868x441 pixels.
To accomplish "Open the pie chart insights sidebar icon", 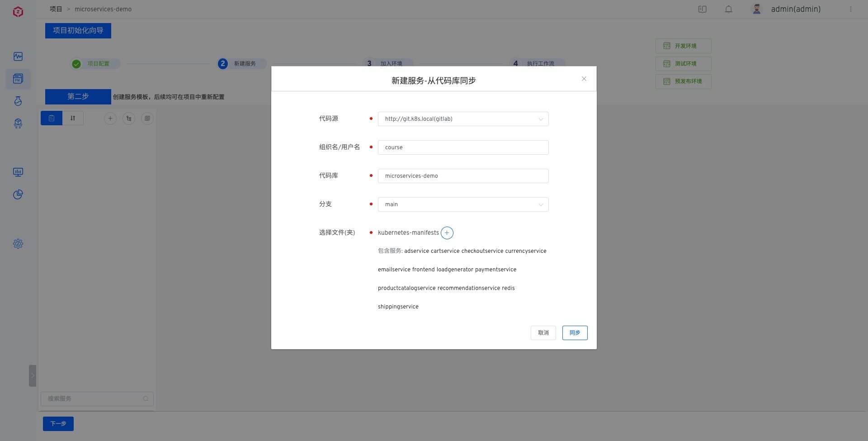I will 18,194.
